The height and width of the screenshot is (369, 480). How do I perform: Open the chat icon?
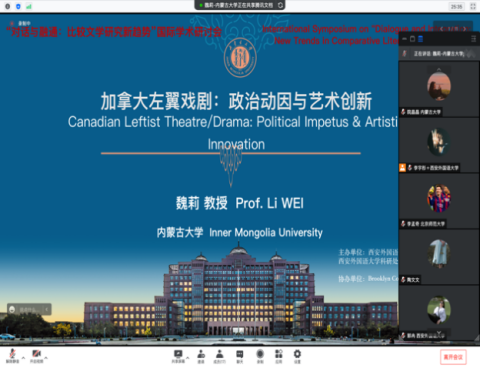point(240,356)
